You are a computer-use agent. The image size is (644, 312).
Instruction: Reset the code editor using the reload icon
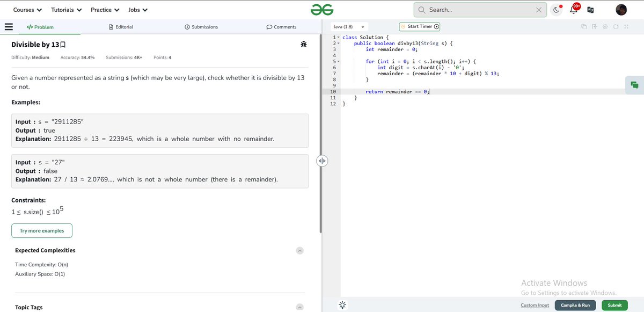point(616,26)
